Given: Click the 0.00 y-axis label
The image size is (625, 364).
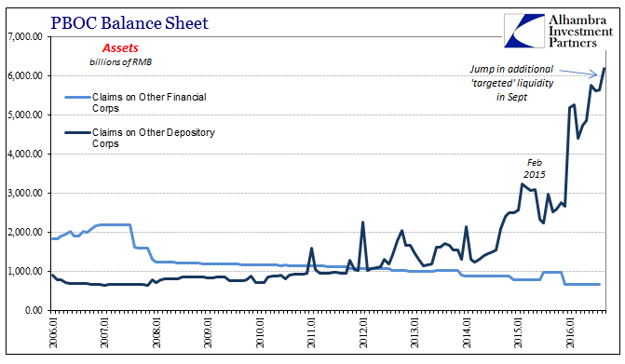Looking at the screenshot, I should (34, 310).
